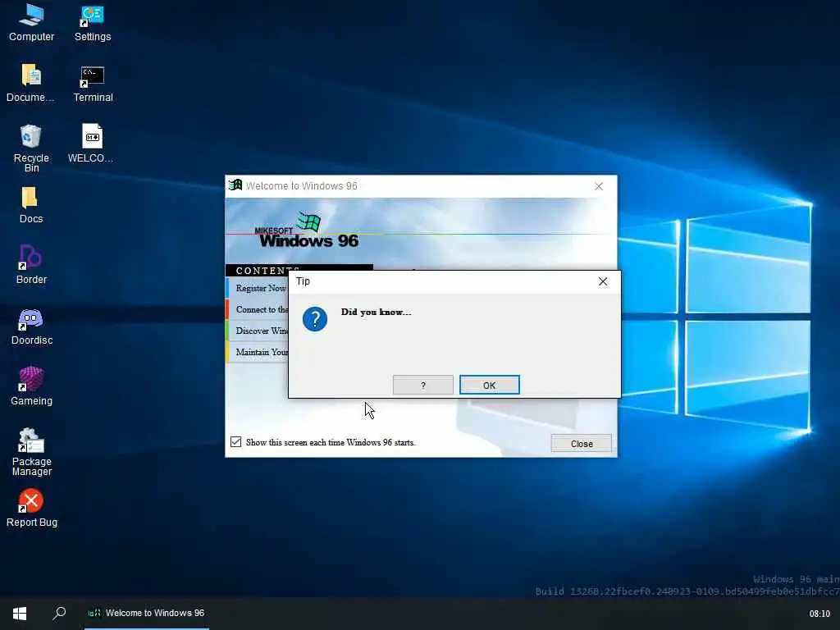840x630 pixels.
Task: Open the WELCOME markdown file icon
Action: coord(91,144)
